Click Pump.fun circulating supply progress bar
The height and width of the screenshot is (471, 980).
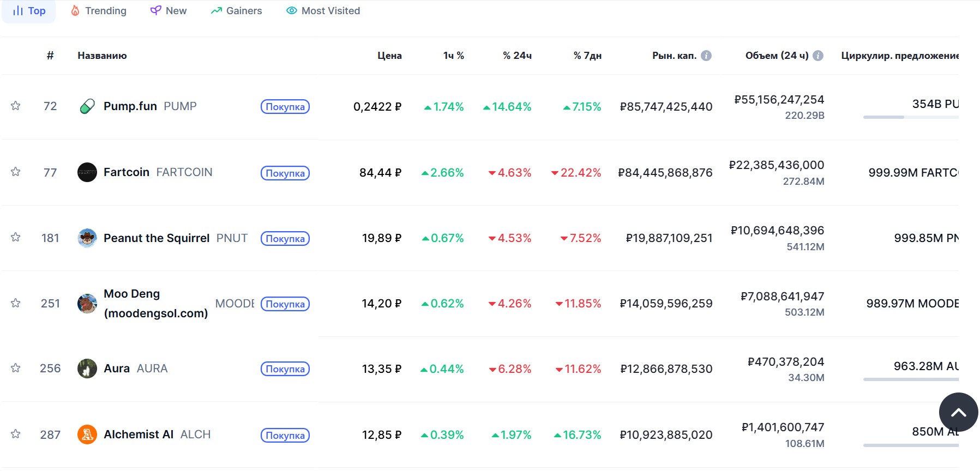click(911, 117)
